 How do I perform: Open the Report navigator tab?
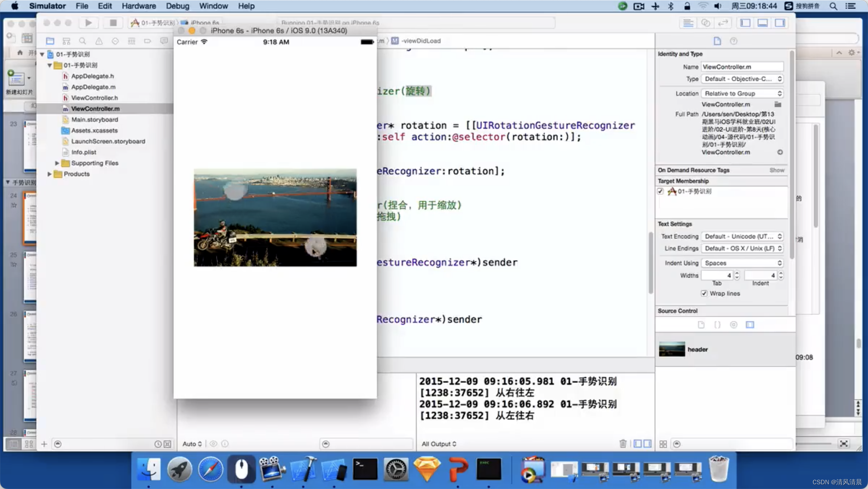coord(164,41)
